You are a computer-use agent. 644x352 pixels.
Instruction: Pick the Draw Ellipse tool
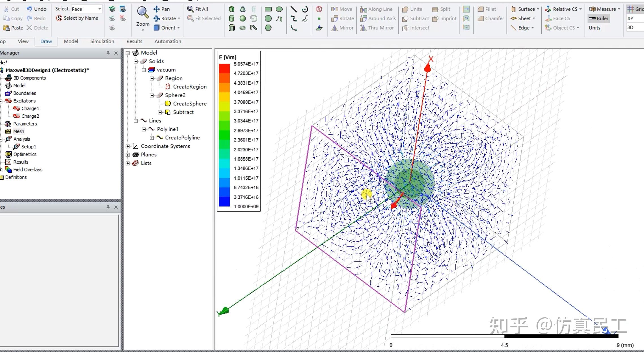tap(279, 9)
